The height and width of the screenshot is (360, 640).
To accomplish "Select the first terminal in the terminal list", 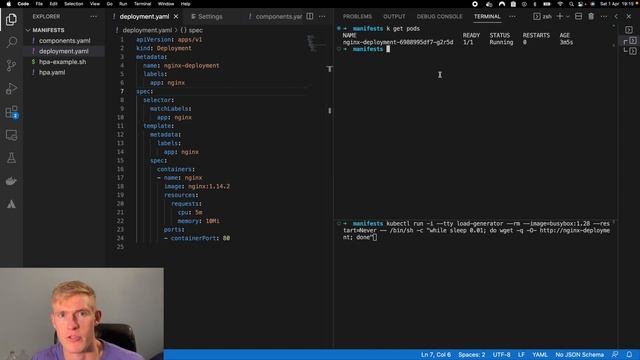I will (x=629, y=30).
